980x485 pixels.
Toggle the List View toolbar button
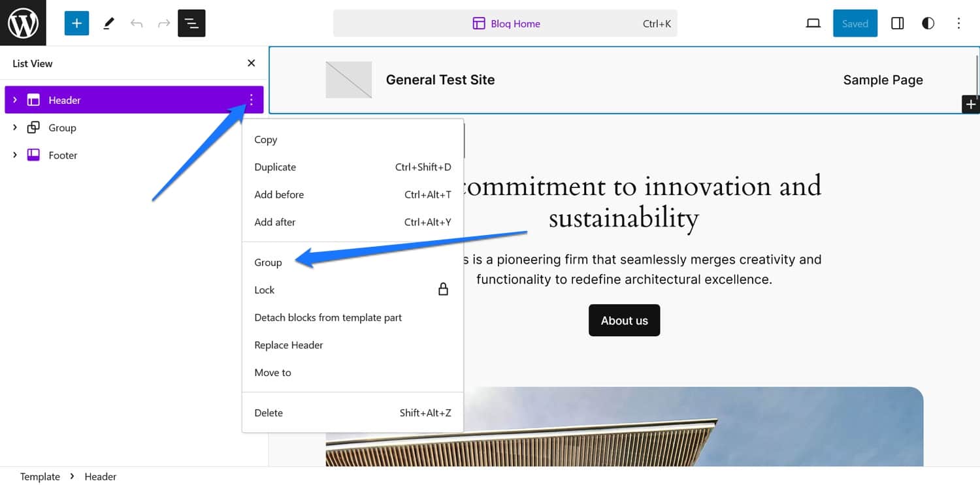[x=191, y=23]
